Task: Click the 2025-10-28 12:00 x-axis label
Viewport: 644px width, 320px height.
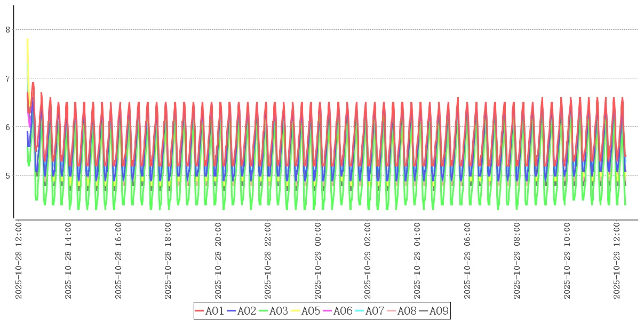Action: (18, 260)
